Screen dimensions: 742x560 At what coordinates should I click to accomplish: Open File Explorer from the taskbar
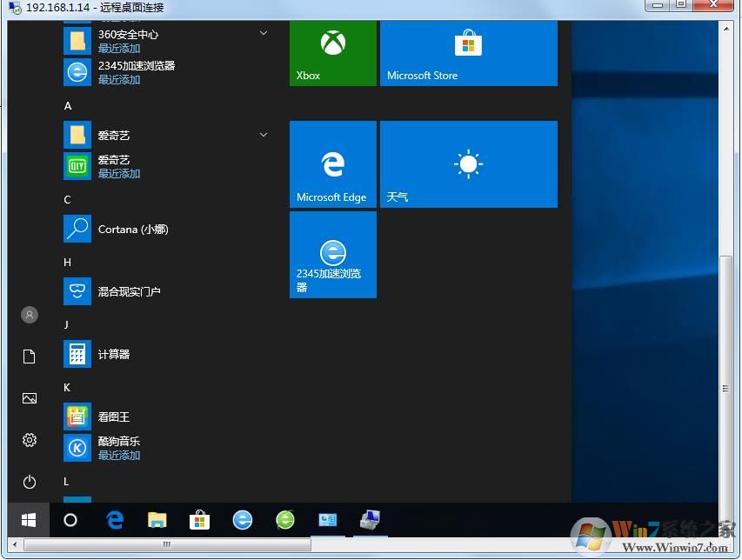[x=157, y=520]
